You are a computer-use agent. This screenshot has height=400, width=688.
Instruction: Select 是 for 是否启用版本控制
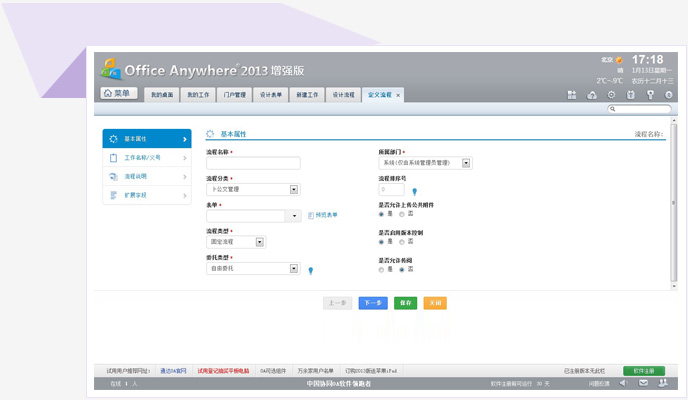[381, 242]
